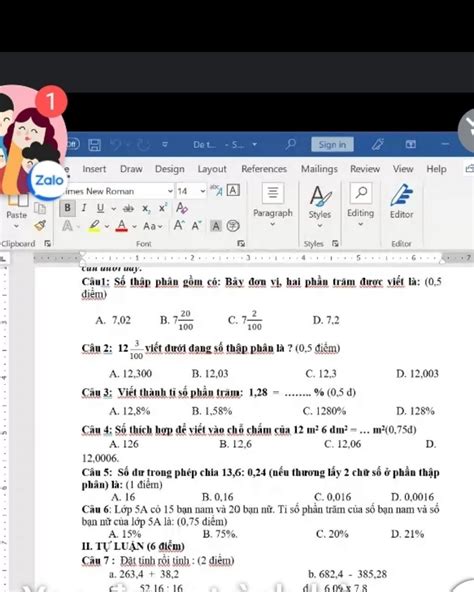Open the Draw tab

click(x=131, y=169)
